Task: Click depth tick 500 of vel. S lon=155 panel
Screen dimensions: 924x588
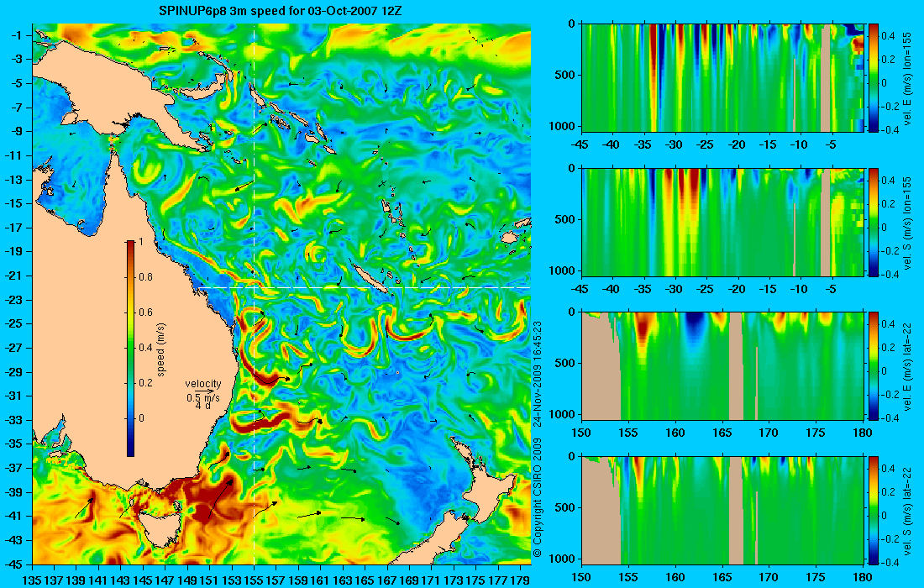Action: click(564, 219)
